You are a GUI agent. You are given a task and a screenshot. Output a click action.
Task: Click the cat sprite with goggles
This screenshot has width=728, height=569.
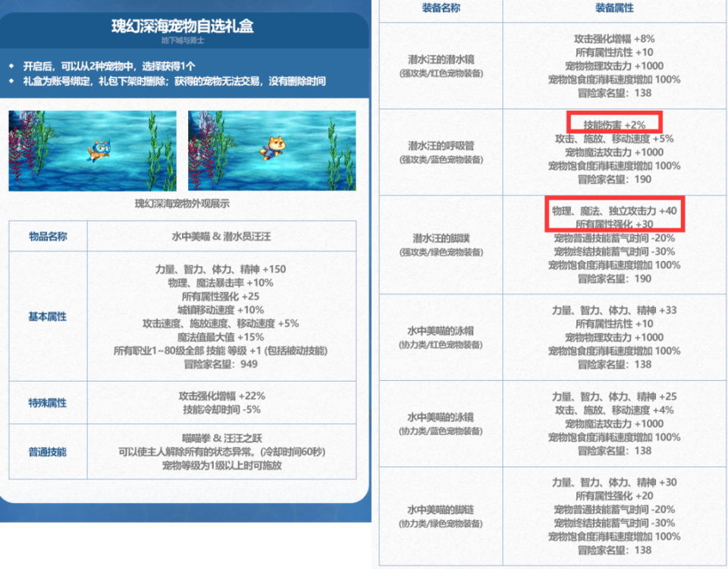pos(99,150)
